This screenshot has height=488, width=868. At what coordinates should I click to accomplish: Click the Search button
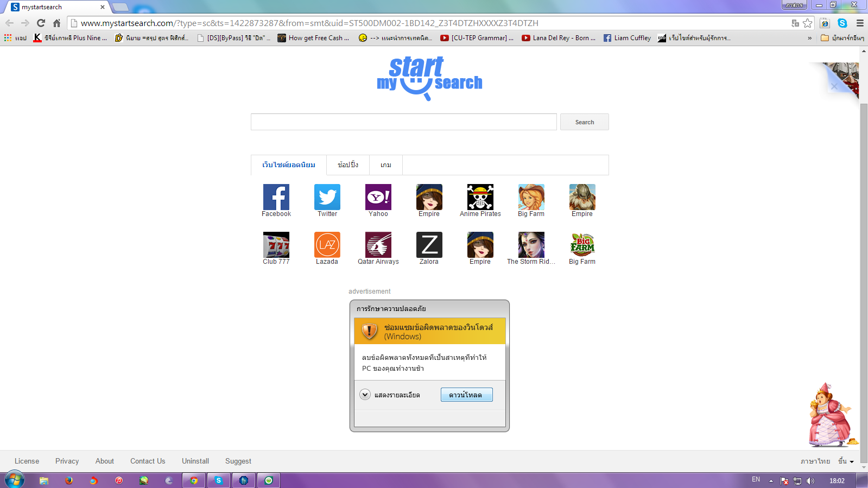tap(585, 122)
